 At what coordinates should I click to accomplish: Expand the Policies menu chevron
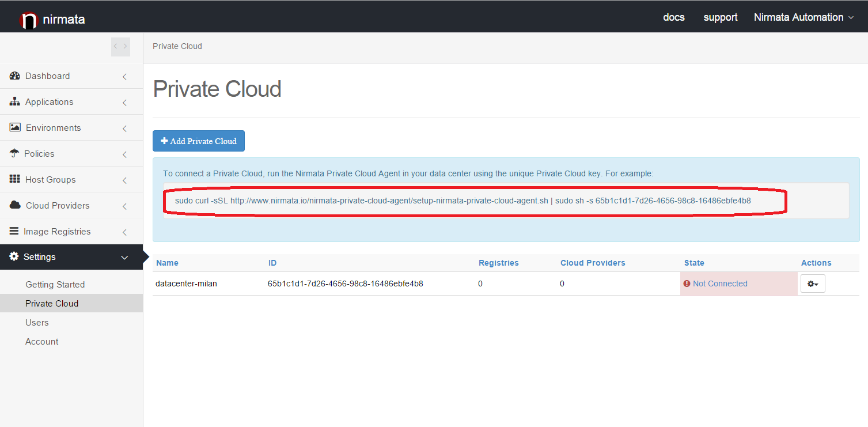click(x=124, y=154)
